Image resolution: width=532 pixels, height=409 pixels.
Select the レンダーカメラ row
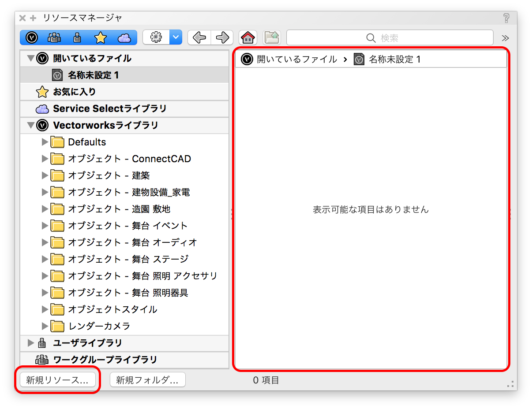[x=124, y=326]
